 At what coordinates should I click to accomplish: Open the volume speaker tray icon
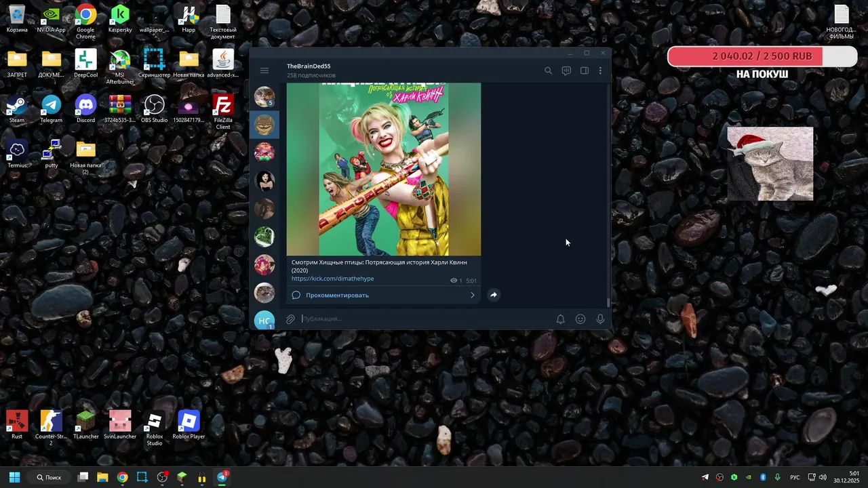(x=823, y=477)
